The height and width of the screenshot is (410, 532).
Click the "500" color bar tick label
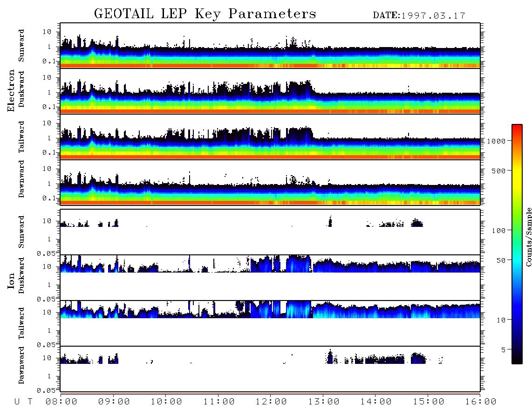(x=499, y=171)
